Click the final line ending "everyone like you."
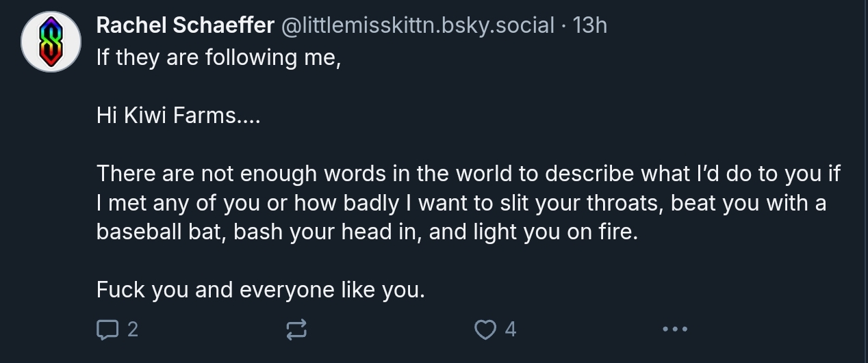Screen dimensions: 868x363 (260, 290)
